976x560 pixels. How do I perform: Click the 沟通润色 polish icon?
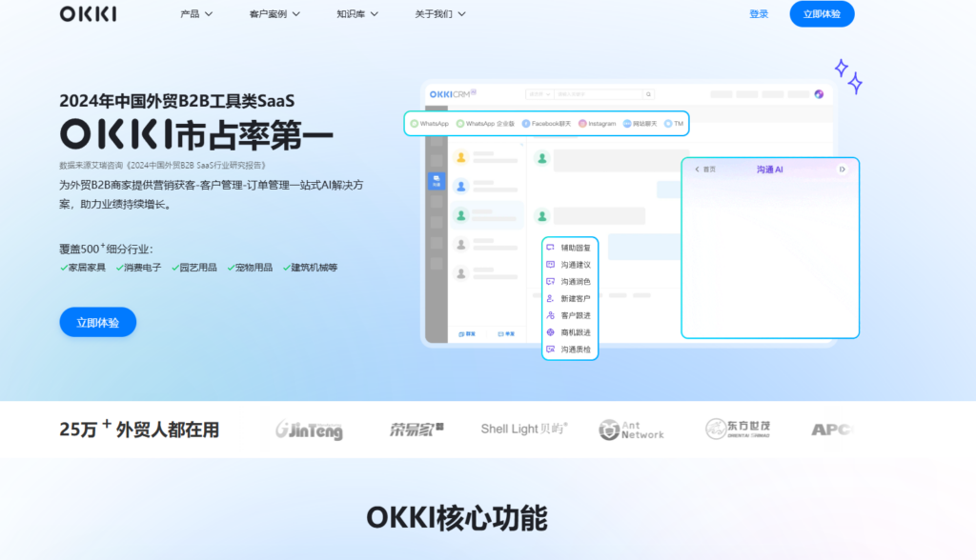coord(548,281)
